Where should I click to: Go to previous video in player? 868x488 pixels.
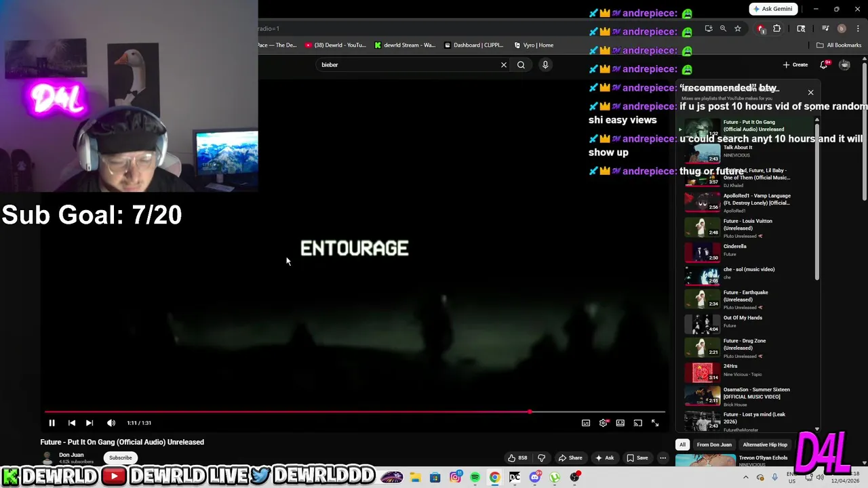click(x=72, y=423)
